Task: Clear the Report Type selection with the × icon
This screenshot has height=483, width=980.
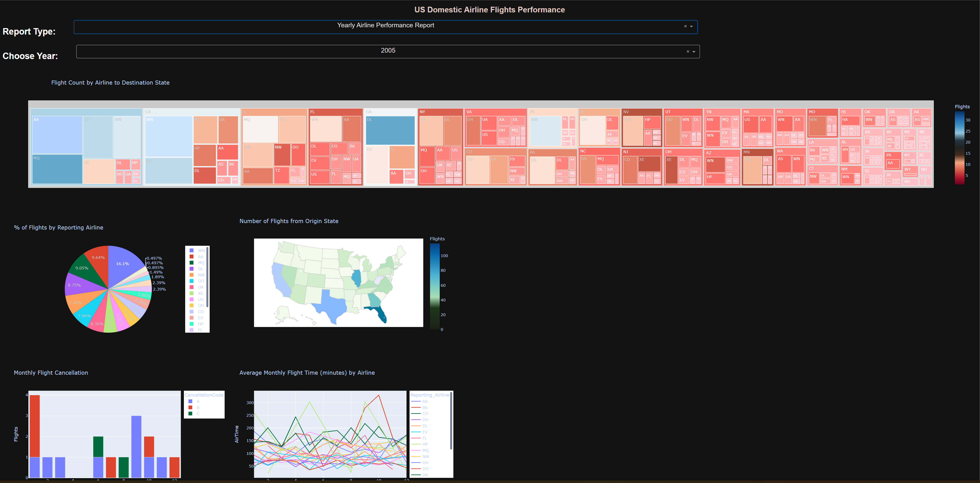Action: point(686,26)
